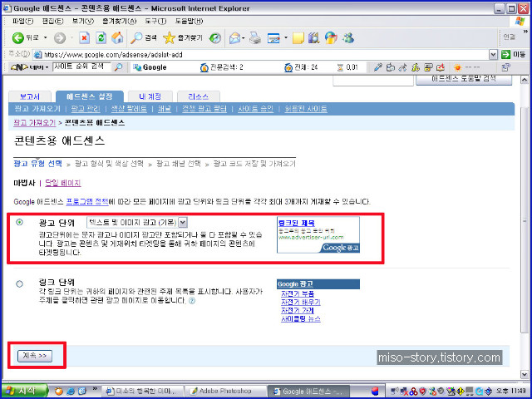The image size is (532, 399).
Task: Click the orange quick launch icon in taskbar
Action: [59, 391]
